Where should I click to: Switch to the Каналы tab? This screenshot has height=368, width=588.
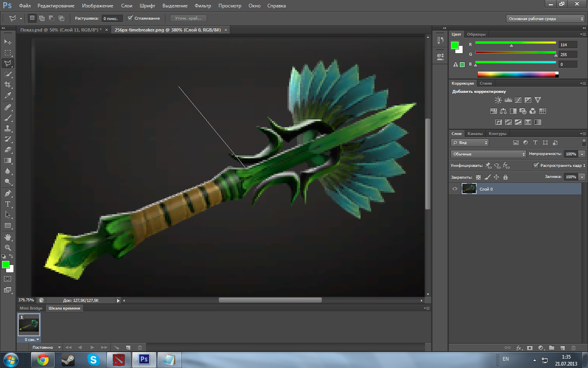pyautogui.click(x=475, y=134)
